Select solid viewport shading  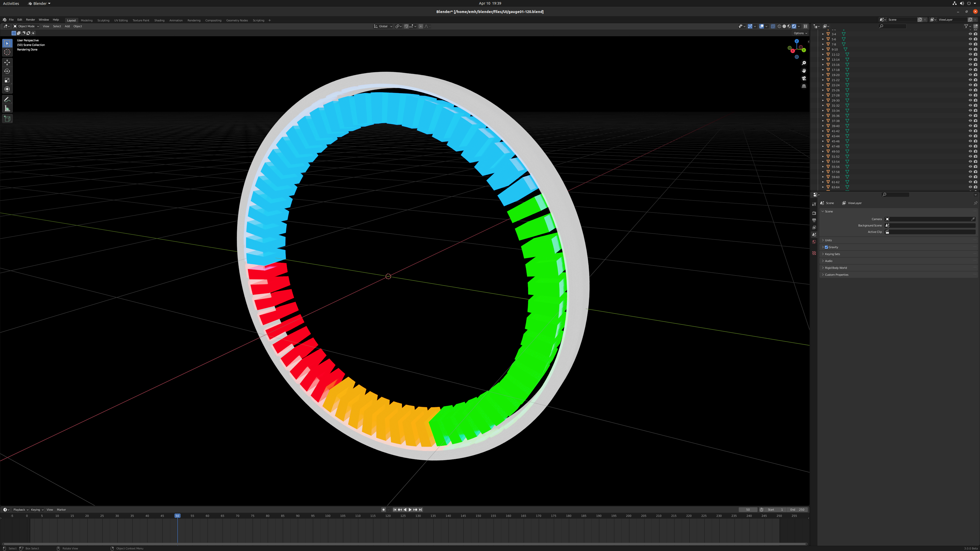click(785, 26)
